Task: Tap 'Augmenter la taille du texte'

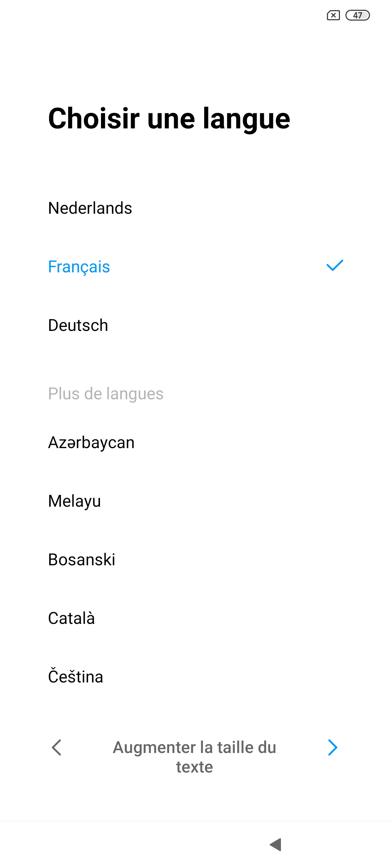Action: click(194, 757)
